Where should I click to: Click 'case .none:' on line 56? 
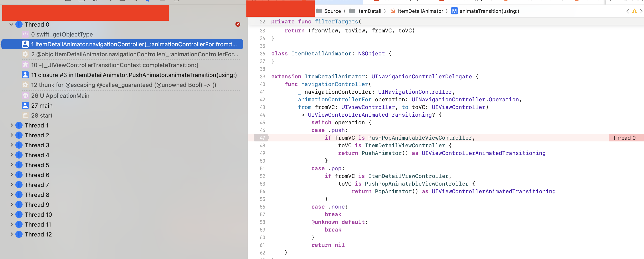click(x=329, y=207)
